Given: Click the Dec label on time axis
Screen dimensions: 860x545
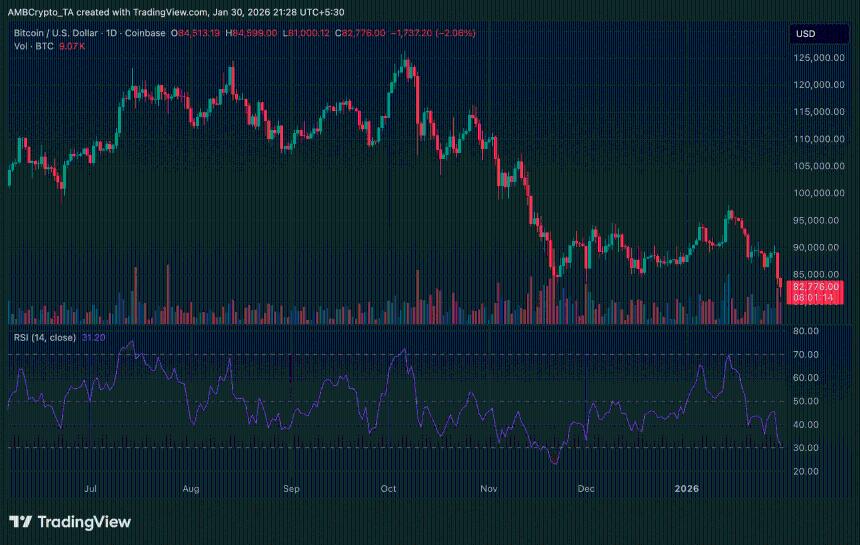Looking at the screenshot, I should 586,489.
